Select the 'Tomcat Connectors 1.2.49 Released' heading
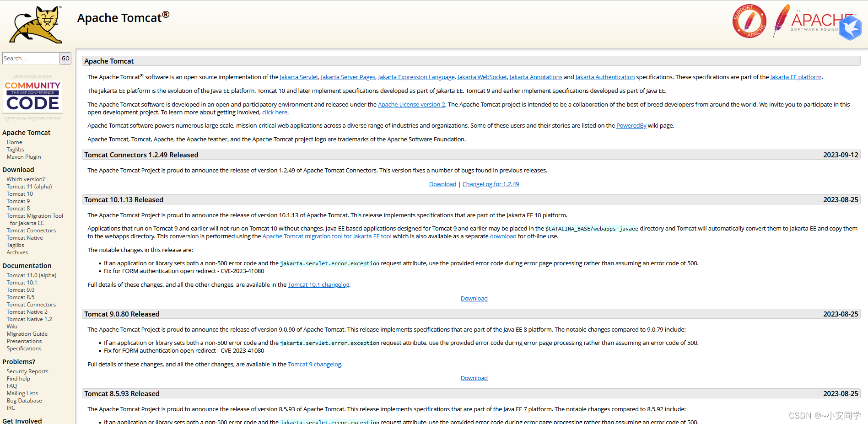 141,155
